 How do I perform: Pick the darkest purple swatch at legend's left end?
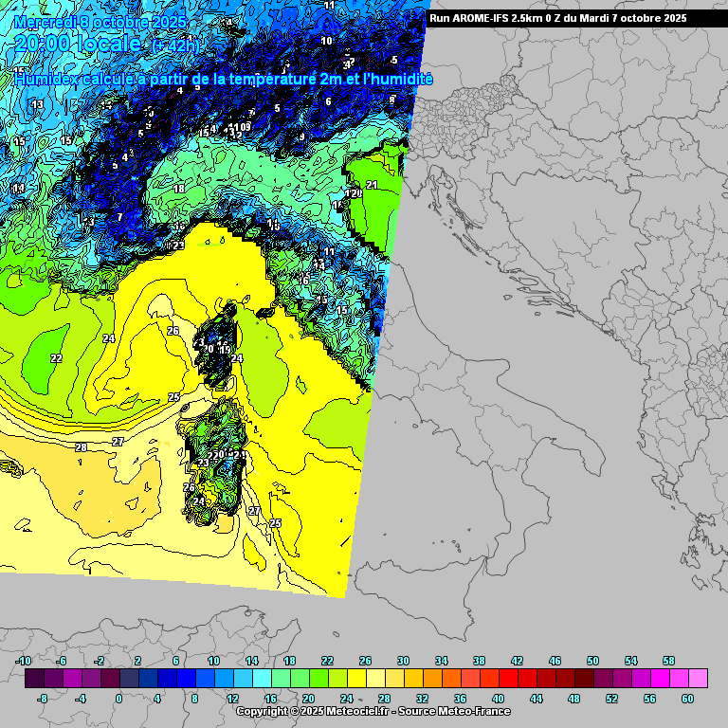pos(34,679)
